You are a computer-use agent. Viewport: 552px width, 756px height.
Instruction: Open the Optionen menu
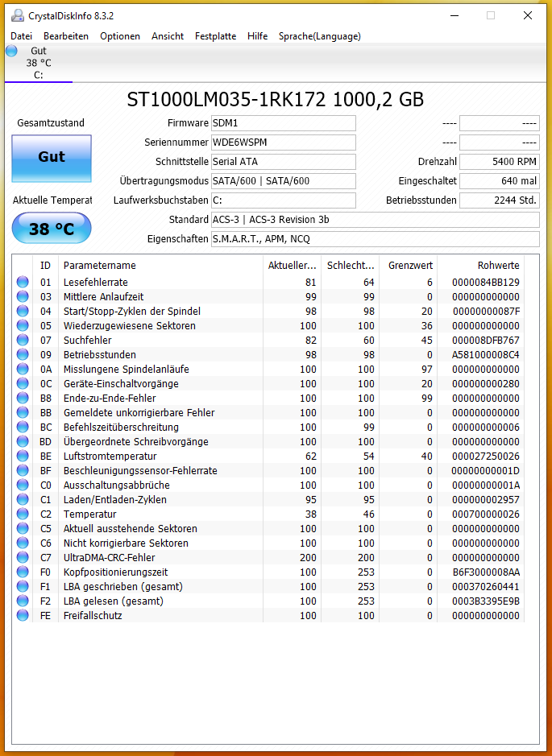pos(119,36)
